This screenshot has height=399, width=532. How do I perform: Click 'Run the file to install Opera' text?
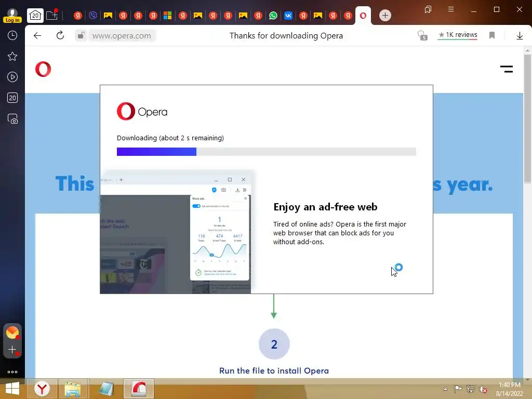[x=274, y=370]
